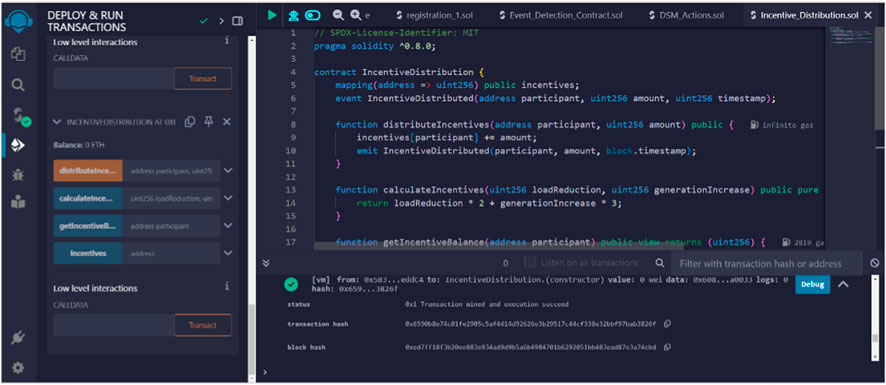The width and height of the screenshot is (886, 385).
Task: Focus the calculateIncentives parameters input field
Action: (x=172, y=198)
